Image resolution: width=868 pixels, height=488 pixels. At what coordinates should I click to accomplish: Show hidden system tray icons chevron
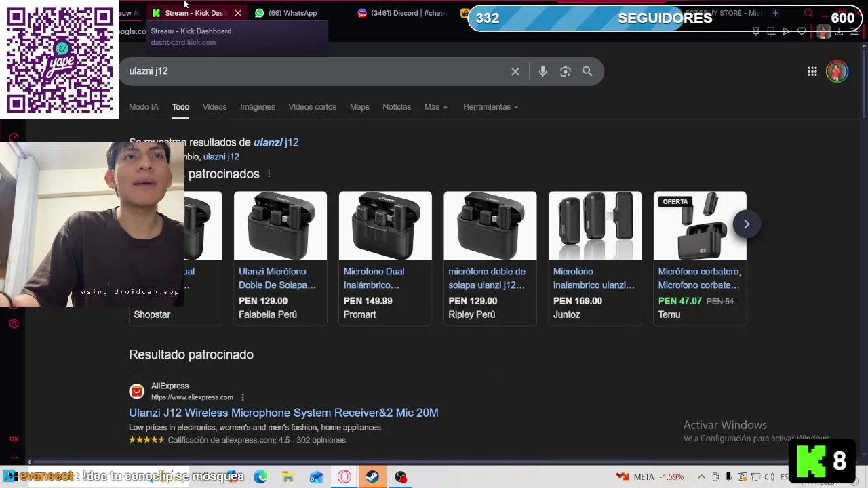click(701, 477)
